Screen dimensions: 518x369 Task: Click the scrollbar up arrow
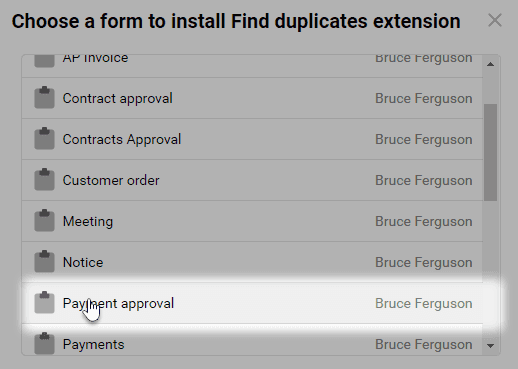click(490, 64)
